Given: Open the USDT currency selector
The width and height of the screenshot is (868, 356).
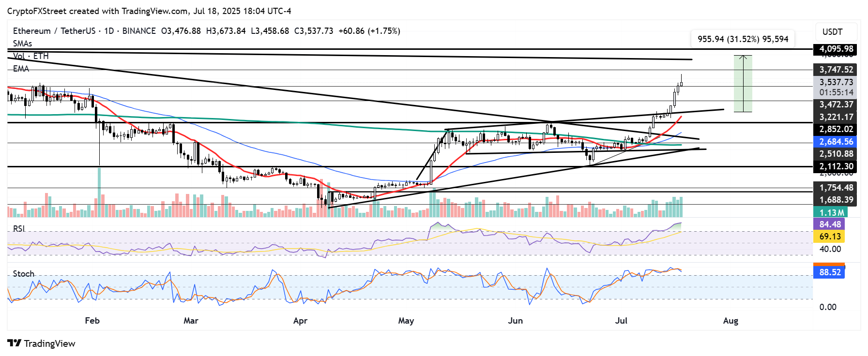Looking at the screenshot, I should pyautogui.click(x=832, y=32).
